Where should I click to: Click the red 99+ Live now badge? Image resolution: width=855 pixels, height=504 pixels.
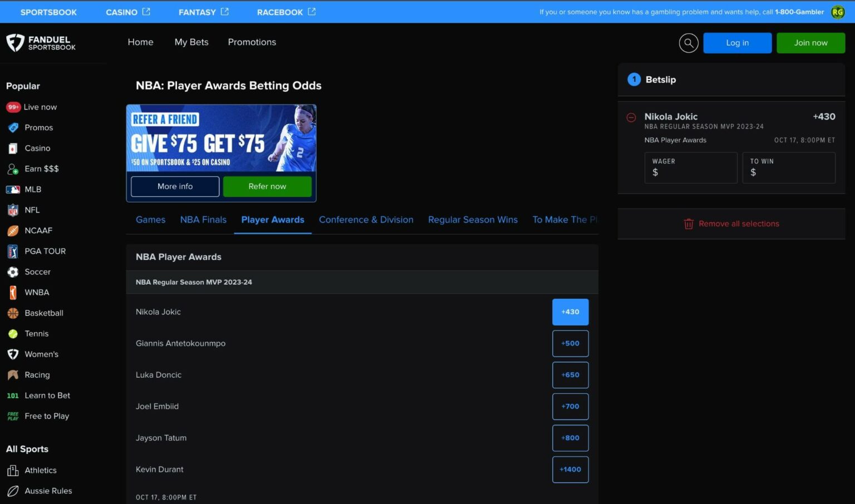[13, 107]
